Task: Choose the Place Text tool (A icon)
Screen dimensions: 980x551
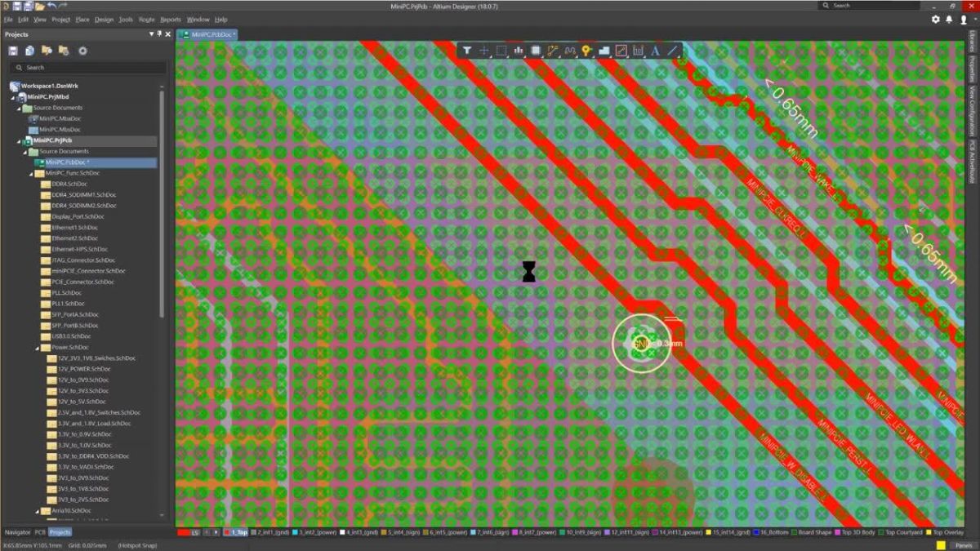Action: [x=657, y=50]
